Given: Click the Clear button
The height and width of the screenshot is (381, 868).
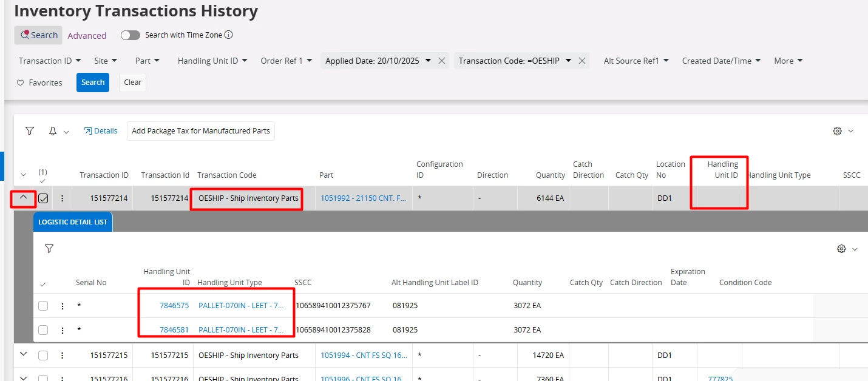Looking at the screenshot, I should (132, 83).
